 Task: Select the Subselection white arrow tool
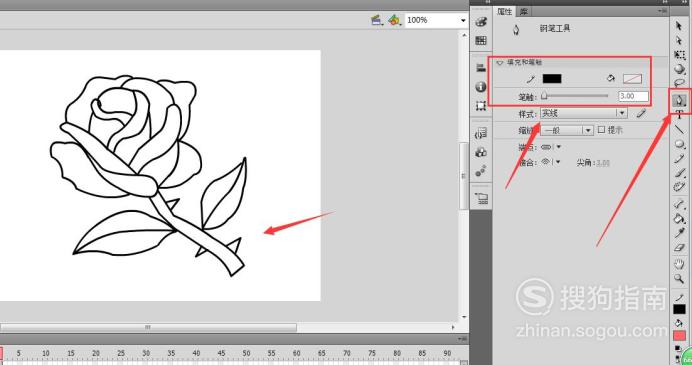pyautogui.click(x=679, y=41)
